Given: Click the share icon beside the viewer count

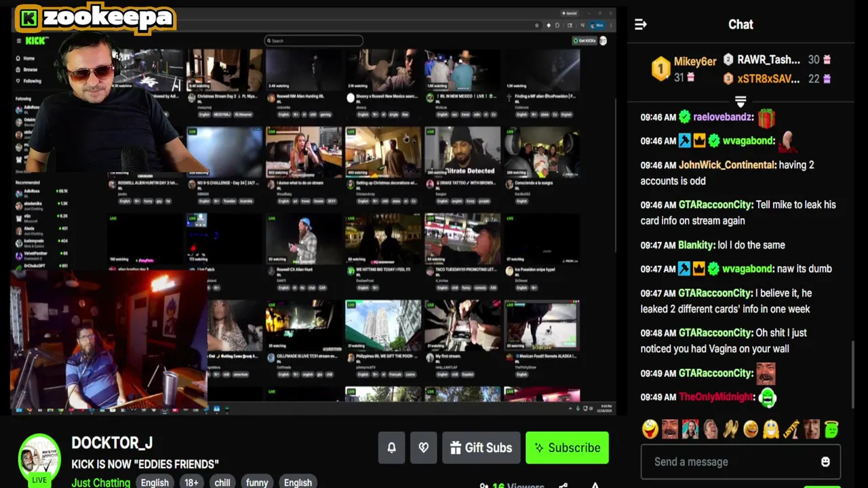Looking at the screenshot, I should (563, 485).
